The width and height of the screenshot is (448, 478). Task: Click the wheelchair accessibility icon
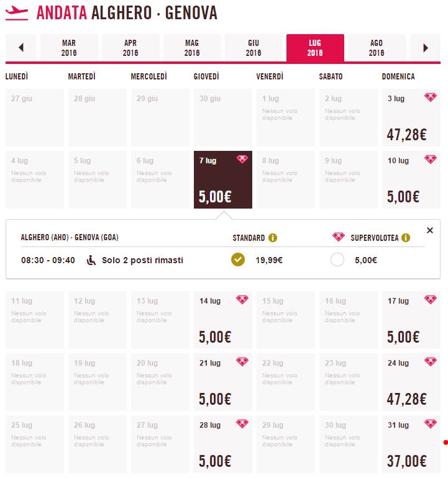click(x=91, y=260)
